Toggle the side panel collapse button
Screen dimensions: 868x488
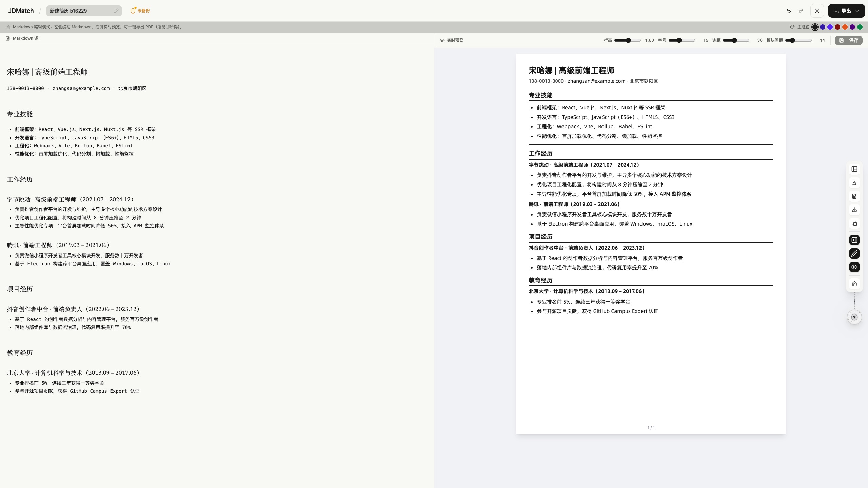click(854, 240)
